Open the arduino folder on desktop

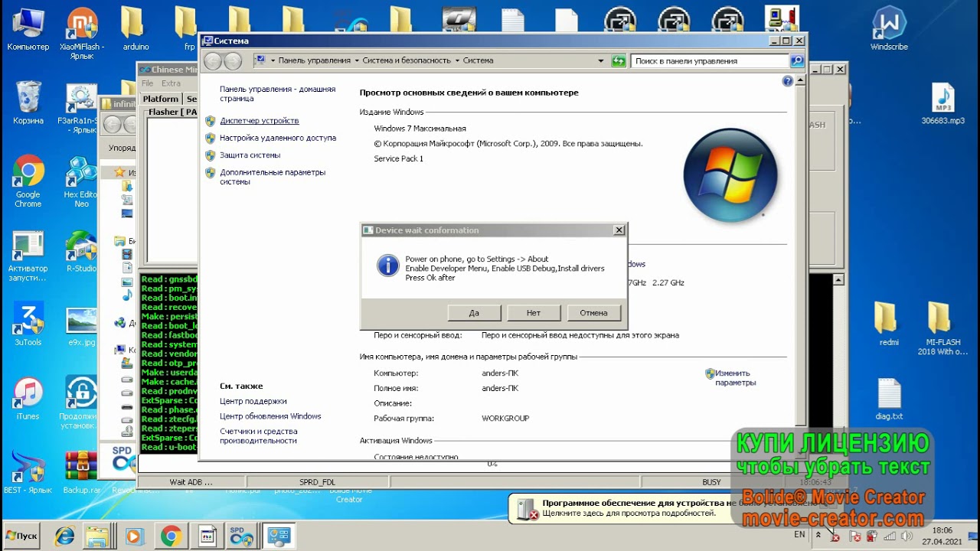coord(136,29)
